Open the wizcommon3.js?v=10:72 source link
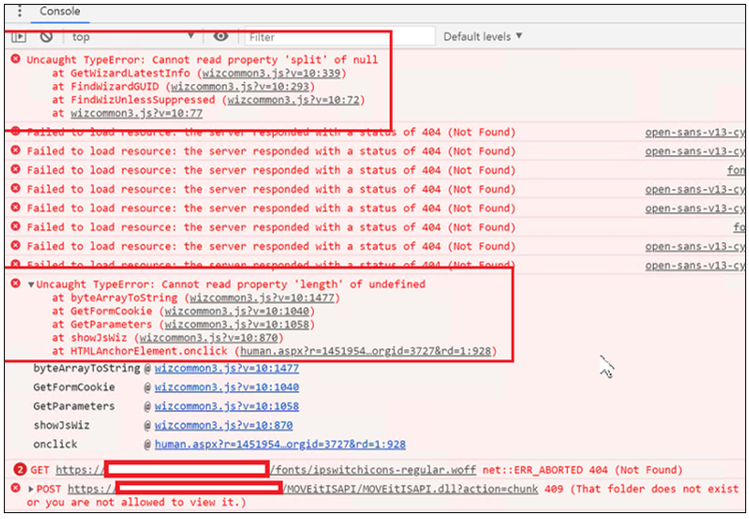The height and width of the screenshot is (519, 749). point(293,100)
